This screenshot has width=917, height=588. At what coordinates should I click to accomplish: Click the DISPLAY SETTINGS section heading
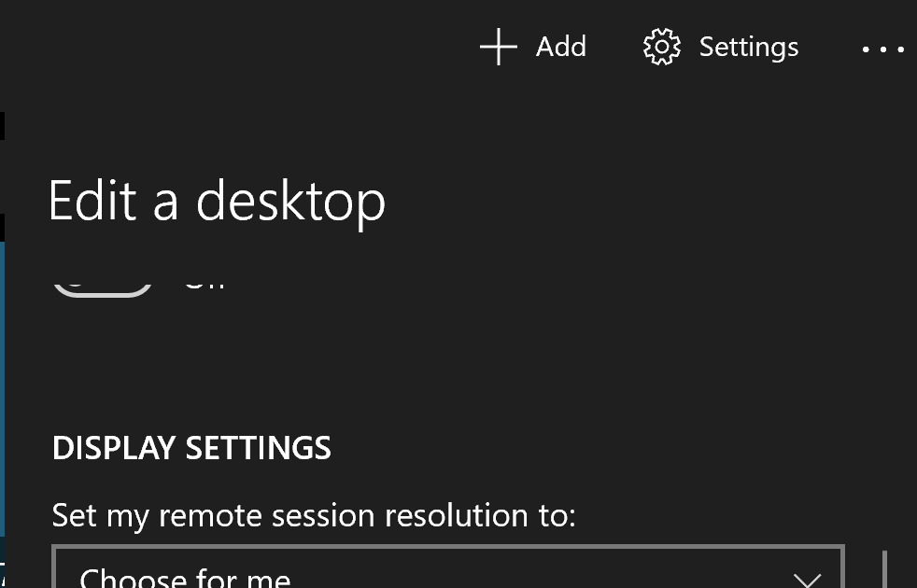191,448
